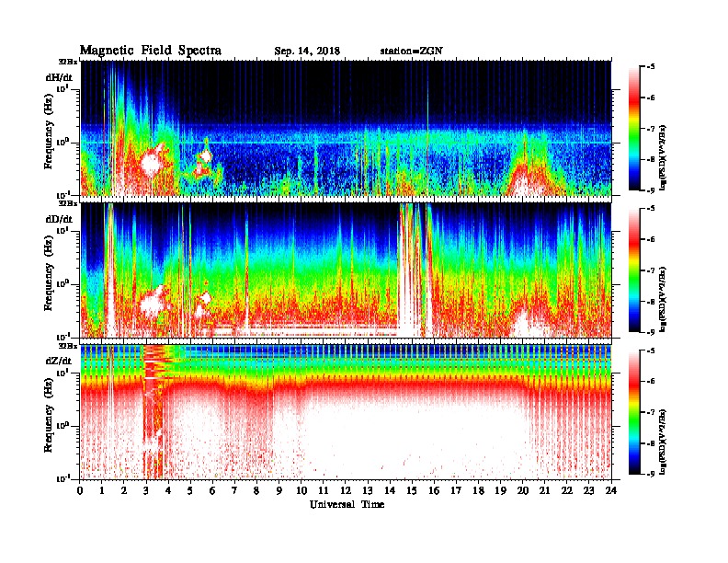Image resolution: width=728 pixels, height=563 pixels.
Task: Click hour tick "12" on Universal Time axis
Action: pos(346,490)
